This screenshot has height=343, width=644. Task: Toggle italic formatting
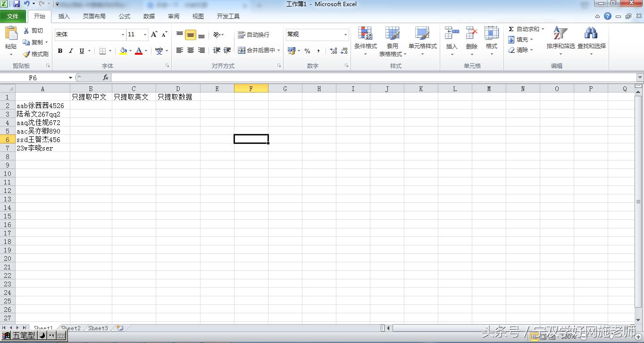[x=71, y=51]
